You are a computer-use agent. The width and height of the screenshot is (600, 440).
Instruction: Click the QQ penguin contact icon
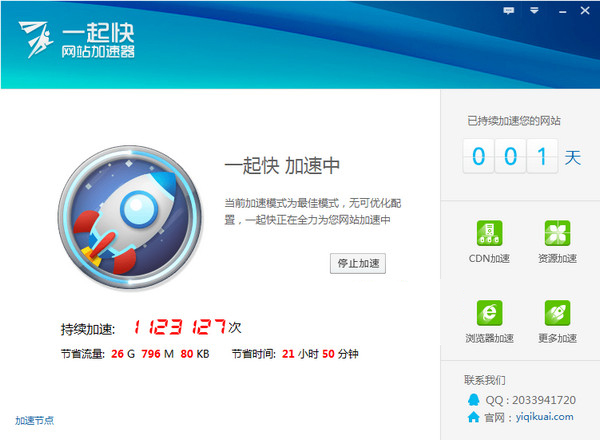tap(473, 400)
